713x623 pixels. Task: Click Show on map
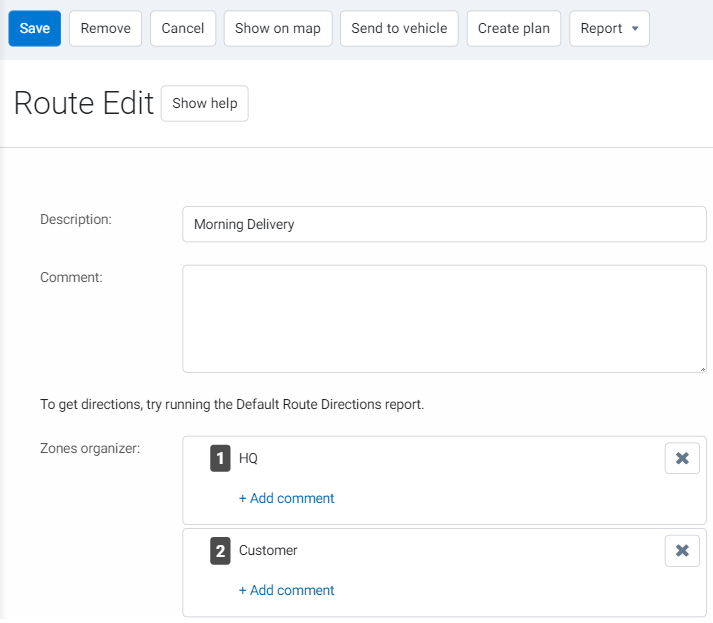click(x=278, y=28)
